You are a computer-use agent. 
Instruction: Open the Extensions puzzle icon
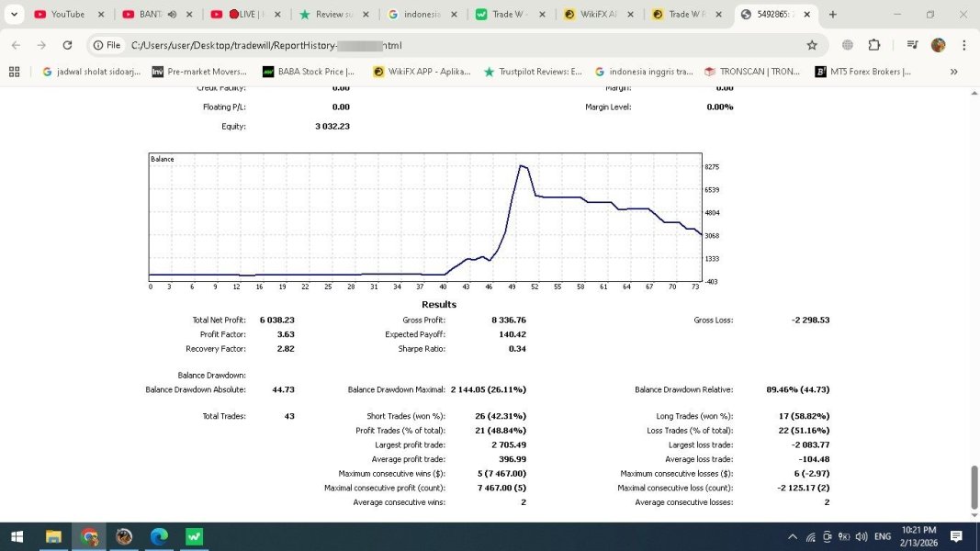873,45
